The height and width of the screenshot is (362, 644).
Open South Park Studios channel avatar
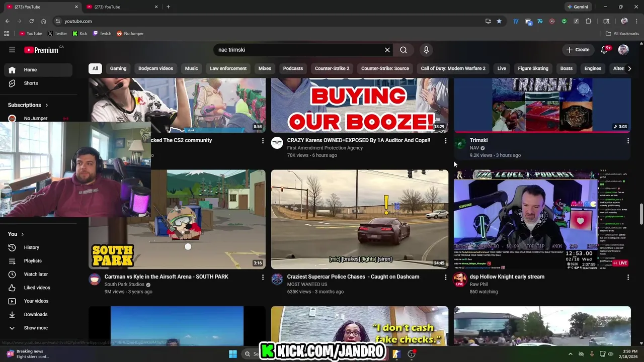(95, 280)
